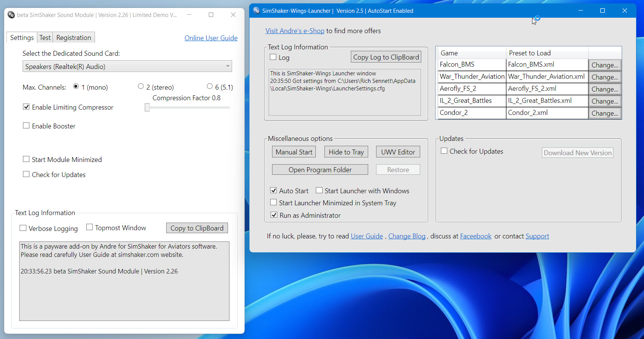Go to the Registration tab
Viewport: 644px width, 339px height.
[x=73, y=38]
